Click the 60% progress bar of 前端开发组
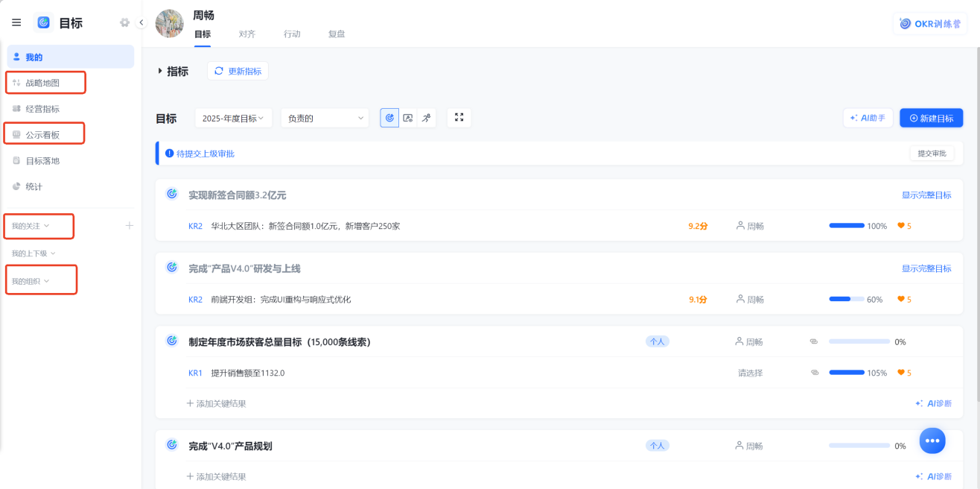Image resolution: width=980 pixels, height=489 pixels. 847,299
